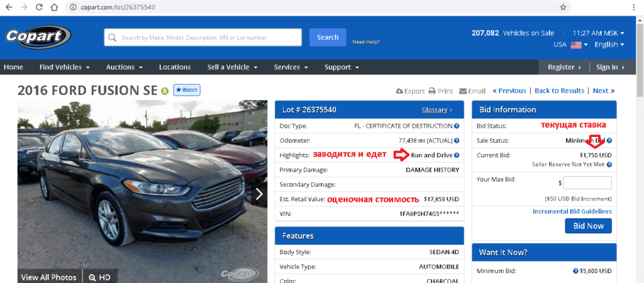Expand the Auctions menu
Viewport: 644px width, 283px height.
(x=124, y=67)
